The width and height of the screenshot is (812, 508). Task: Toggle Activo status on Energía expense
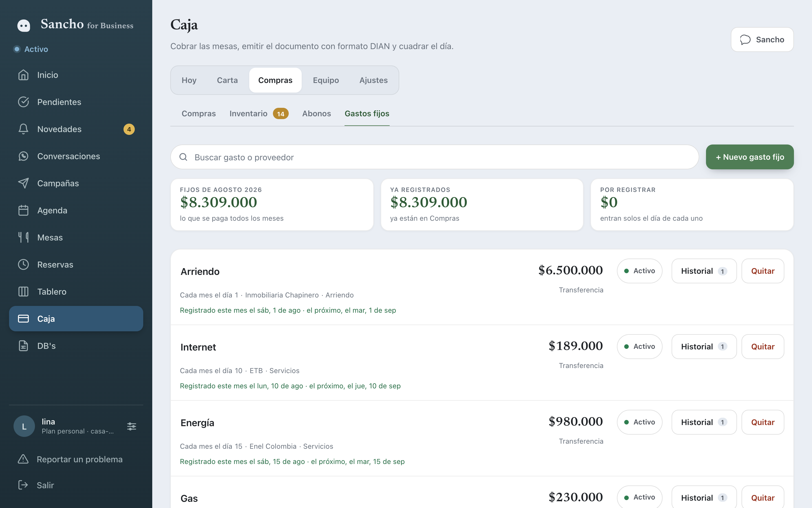[639, 422]
